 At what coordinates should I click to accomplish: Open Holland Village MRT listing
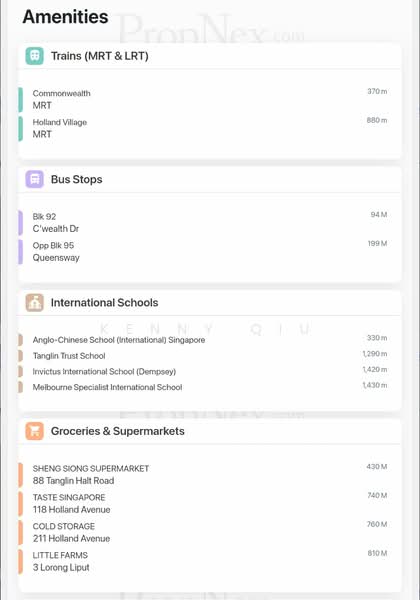click(x=203, y=128)
